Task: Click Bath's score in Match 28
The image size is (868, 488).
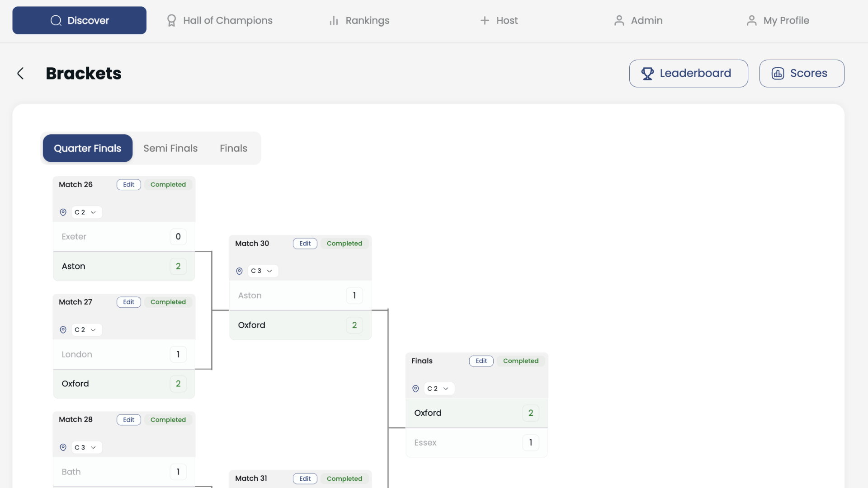Action: [178, 472]
